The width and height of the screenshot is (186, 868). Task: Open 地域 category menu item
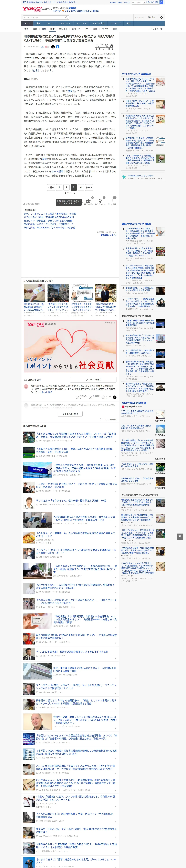pos(114,29)
